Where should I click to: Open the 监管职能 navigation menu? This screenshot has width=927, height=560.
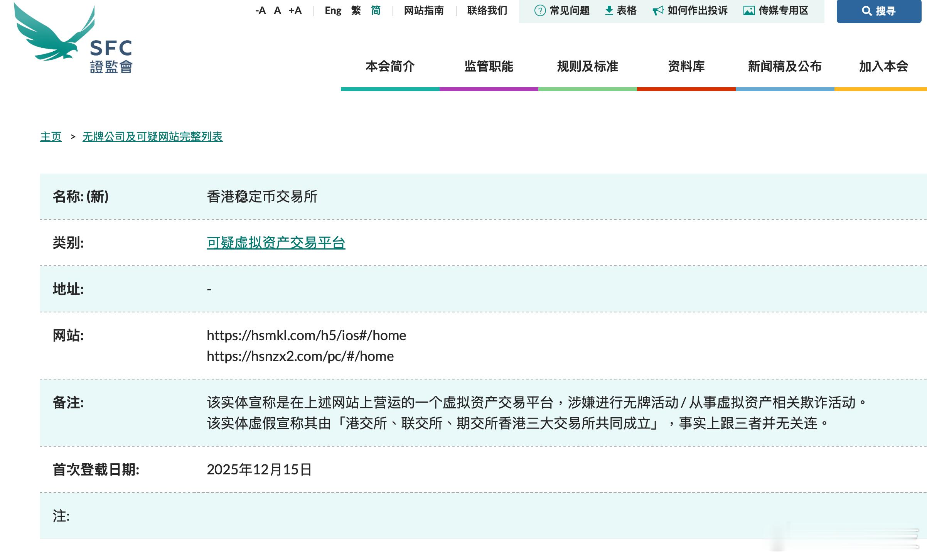pos(489,67)
